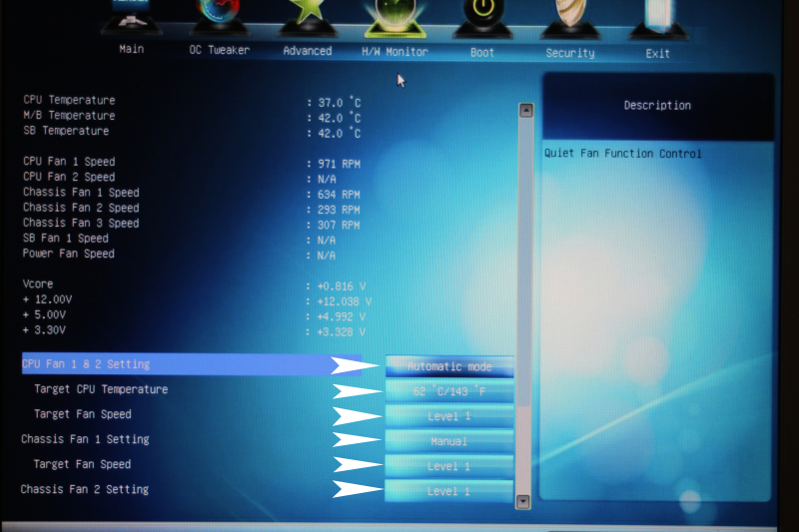Click the M/B Temperature label
This screenshot has height=532, width=799.
[x=69, y=116]
